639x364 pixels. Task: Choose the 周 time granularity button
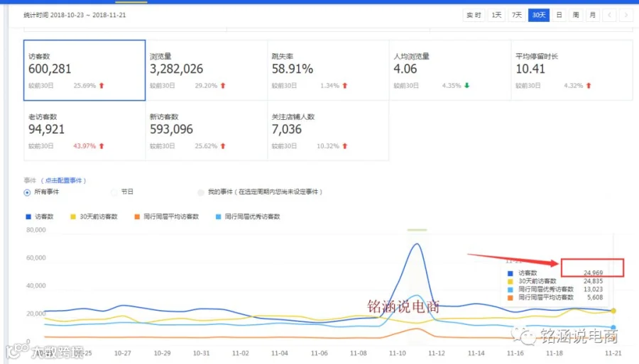tap(576, 15)
